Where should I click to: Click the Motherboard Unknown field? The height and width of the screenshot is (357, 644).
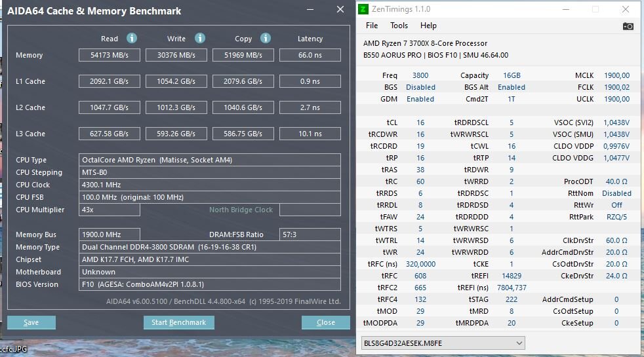(209, 272)
